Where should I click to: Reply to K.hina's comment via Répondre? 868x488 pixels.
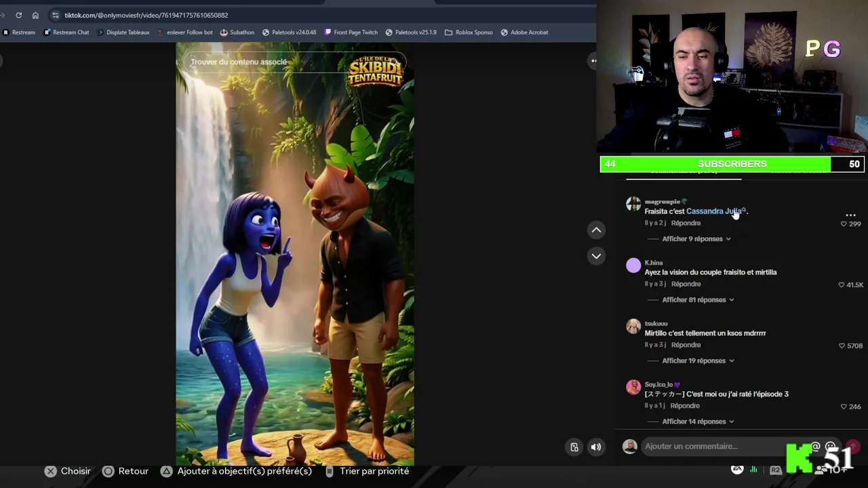pos(686,284)
